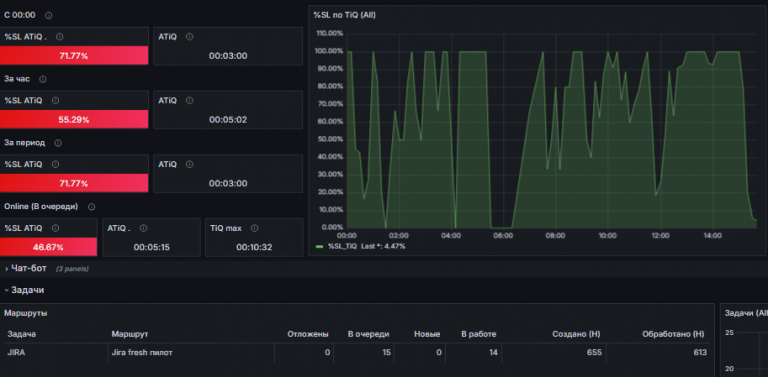
Task: Toggle the %SL_TiQ series via legend label
Action: click(343, 246)
